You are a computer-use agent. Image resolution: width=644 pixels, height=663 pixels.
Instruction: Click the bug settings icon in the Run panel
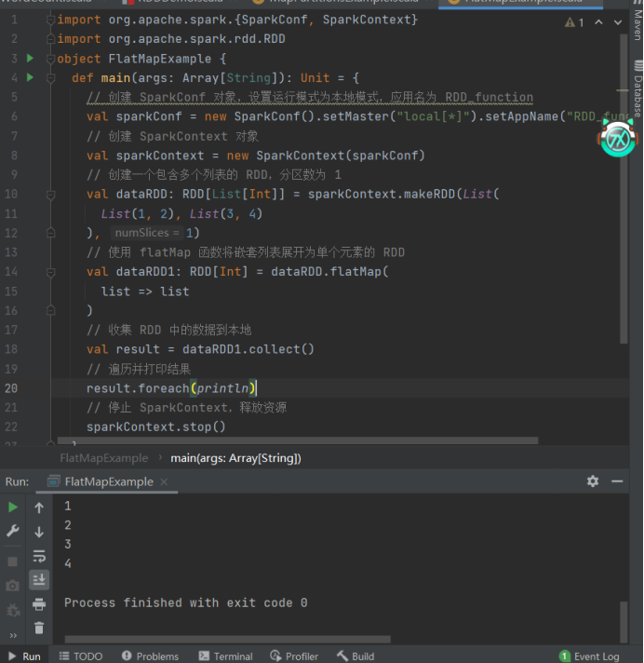click(x=13, y=610)
